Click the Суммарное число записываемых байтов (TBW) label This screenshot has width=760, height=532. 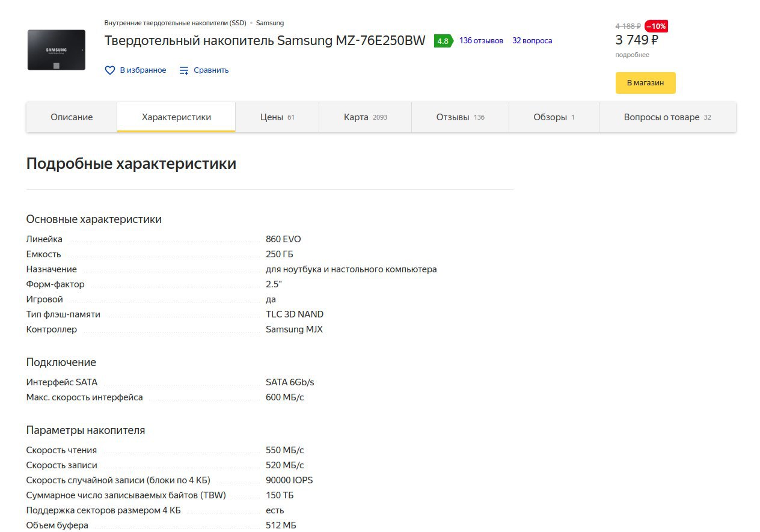click(x=126, y=495)
